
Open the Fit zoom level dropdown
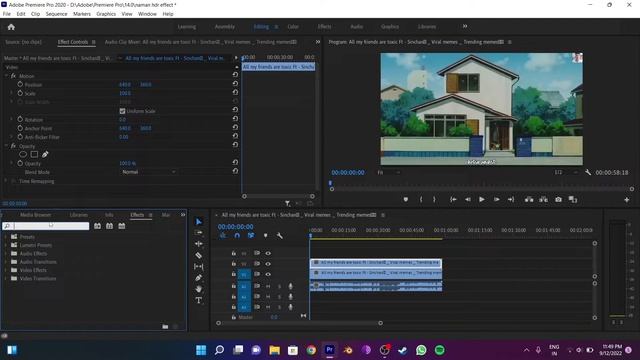[x=388, y=173]
